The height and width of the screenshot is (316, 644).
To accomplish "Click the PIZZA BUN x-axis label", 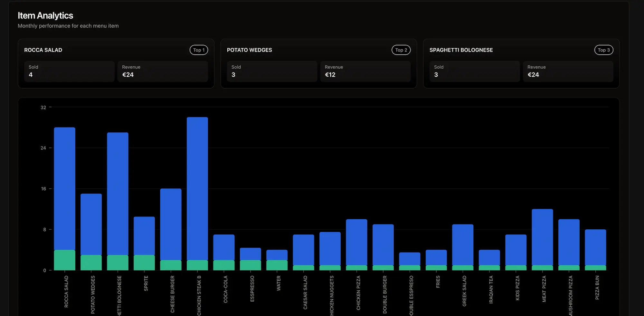I will tap(597, 288).
